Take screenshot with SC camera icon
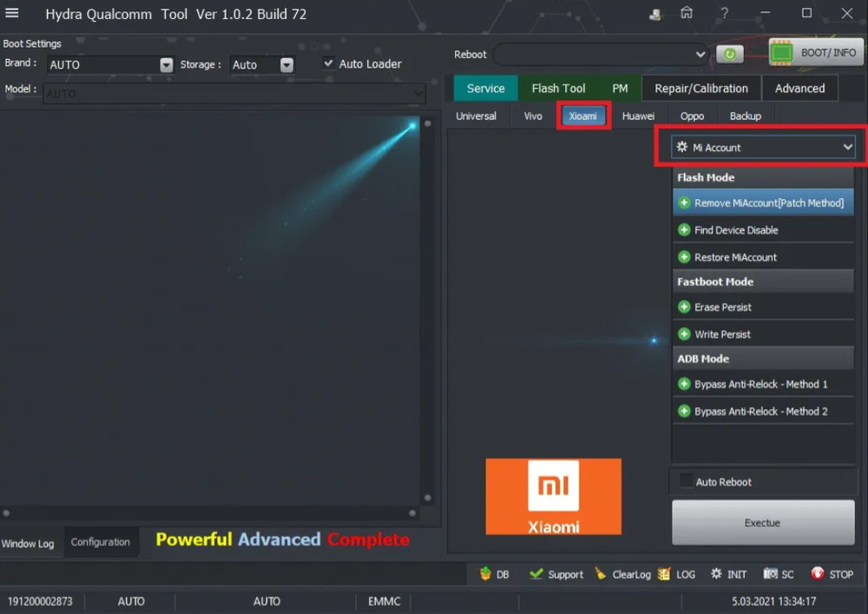868x614 pixels. [769, 574]
